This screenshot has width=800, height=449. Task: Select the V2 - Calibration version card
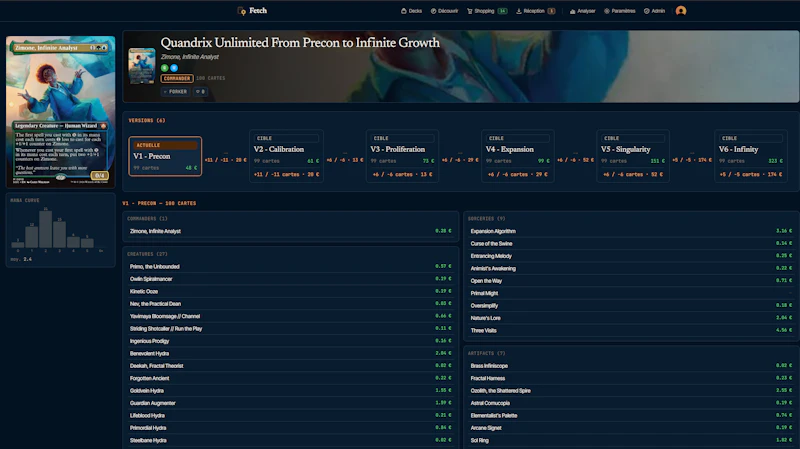[x=286, y=156]
